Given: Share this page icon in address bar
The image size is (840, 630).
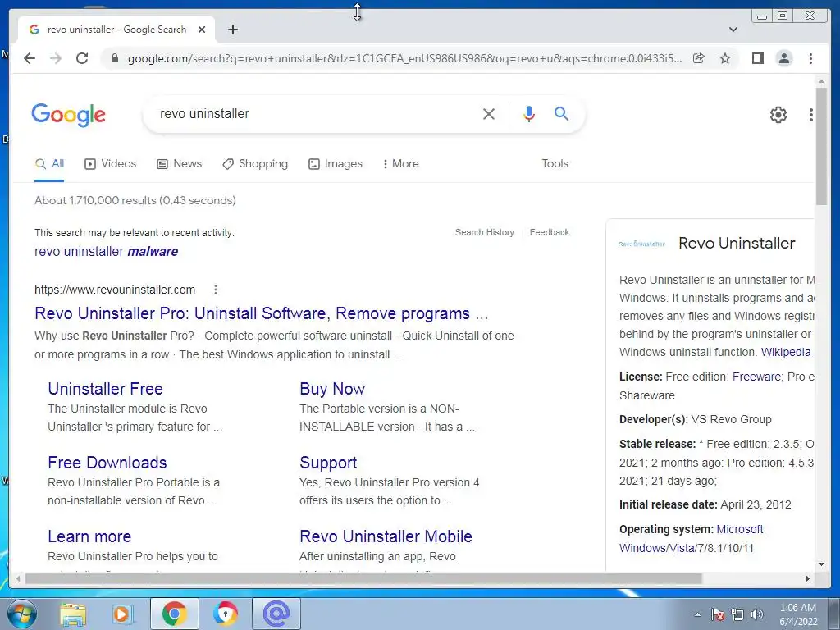Looking at the screenshot, I should [x=699, y=58].
